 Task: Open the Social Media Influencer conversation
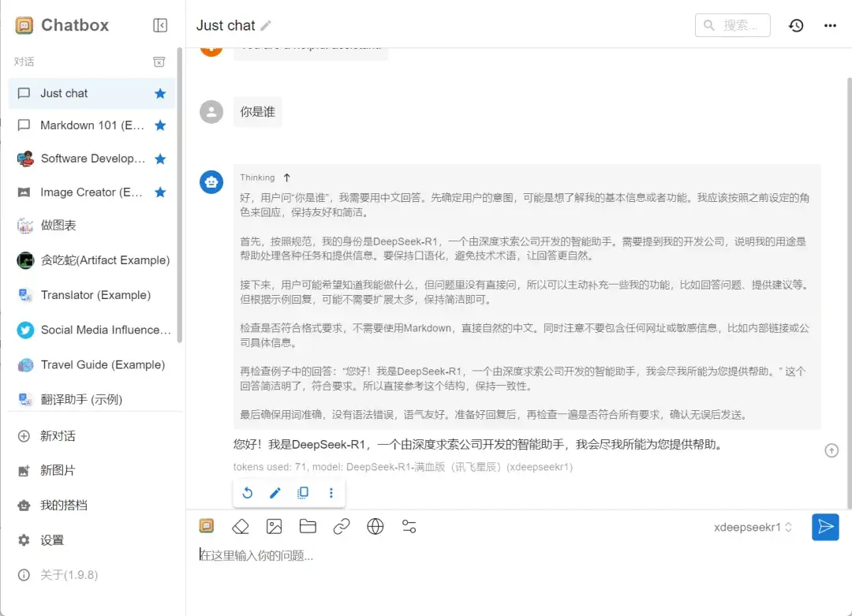pos(92,330)
